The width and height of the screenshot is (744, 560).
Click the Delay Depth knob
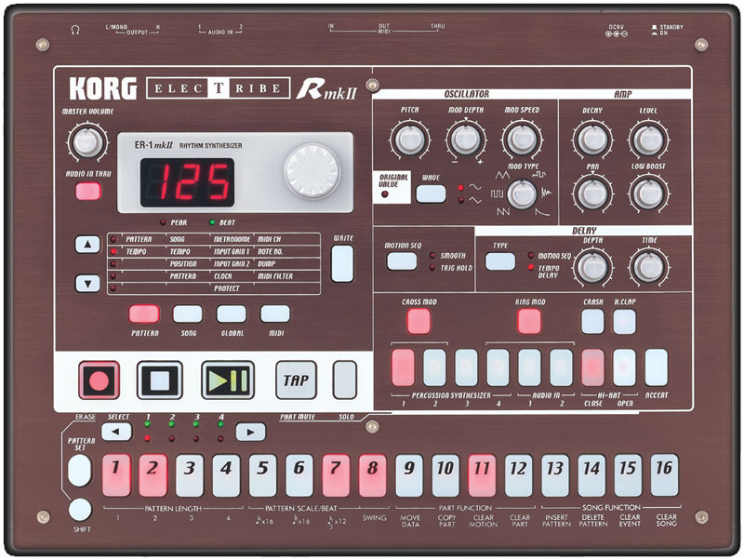(592, 267)
